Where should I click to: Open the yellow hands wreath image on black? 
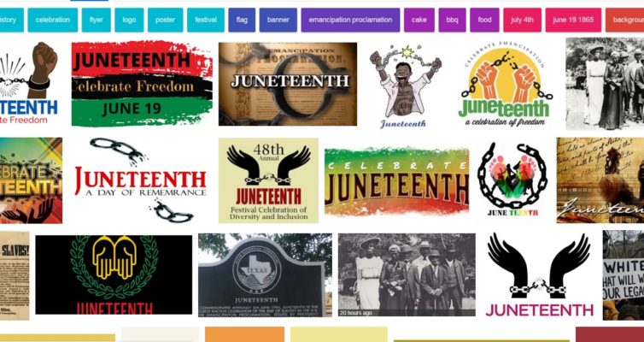(x=114, y=274)
